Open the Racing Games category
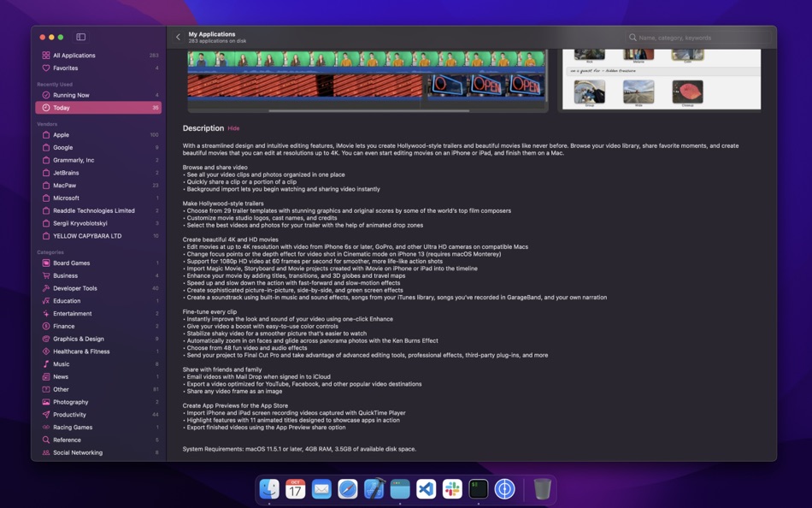The image size is (812, 508). 98,427
